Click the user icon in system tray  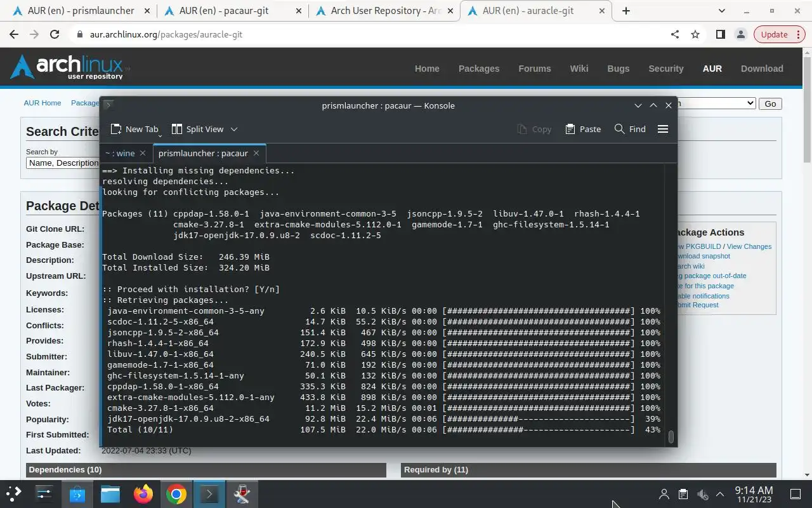pyautogui.click(x=664, y=494)
